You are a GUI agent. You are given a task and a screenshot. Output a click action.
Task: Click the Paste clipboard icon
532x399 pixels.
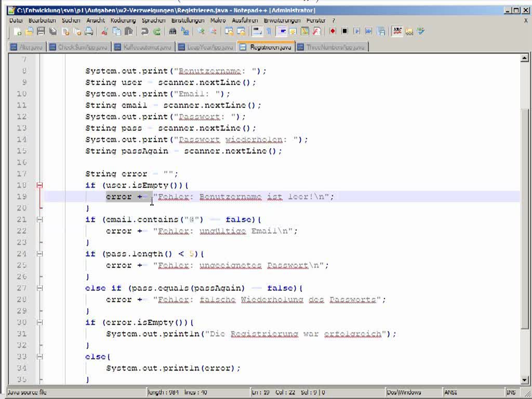(129, 32)
